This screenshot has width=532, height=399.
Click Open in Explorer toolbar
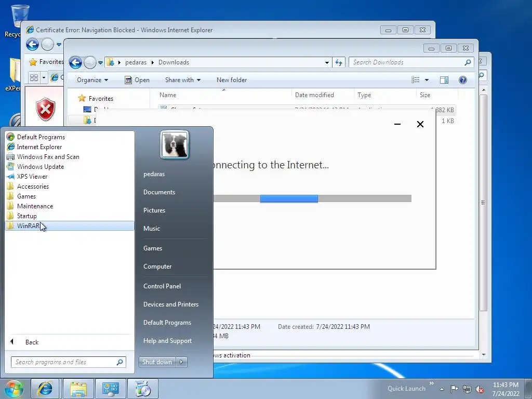[x=137, y=80]
